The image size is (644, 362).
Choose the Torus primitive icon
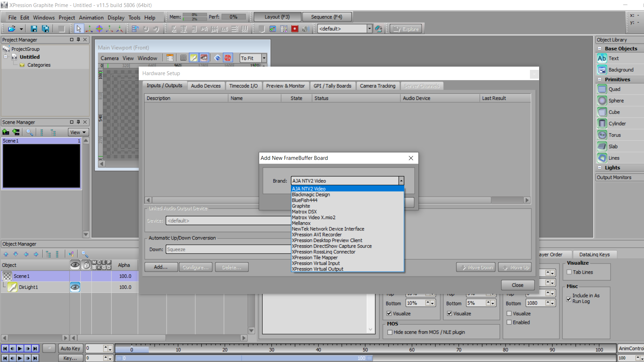click(602, 135)
